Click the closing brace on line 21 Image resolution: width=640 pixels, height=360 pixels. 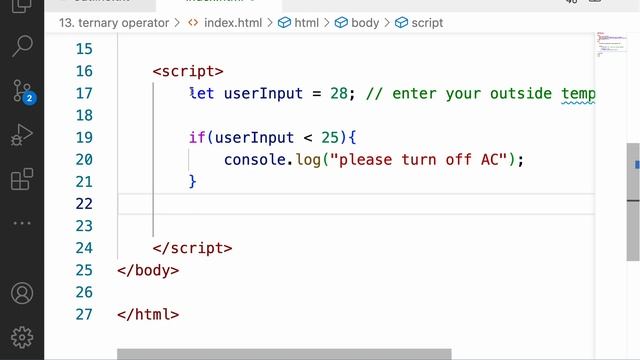tap(192, 182)
